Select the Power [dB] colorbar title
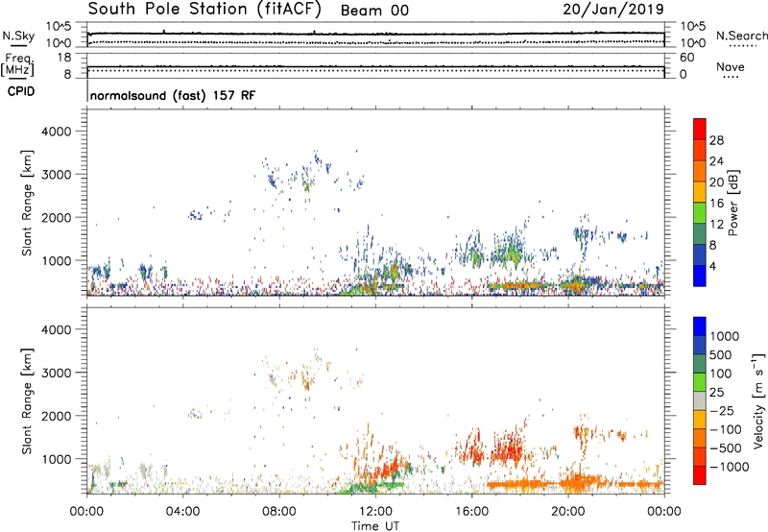This screenshot has width=768, height=532. (733, 203)
